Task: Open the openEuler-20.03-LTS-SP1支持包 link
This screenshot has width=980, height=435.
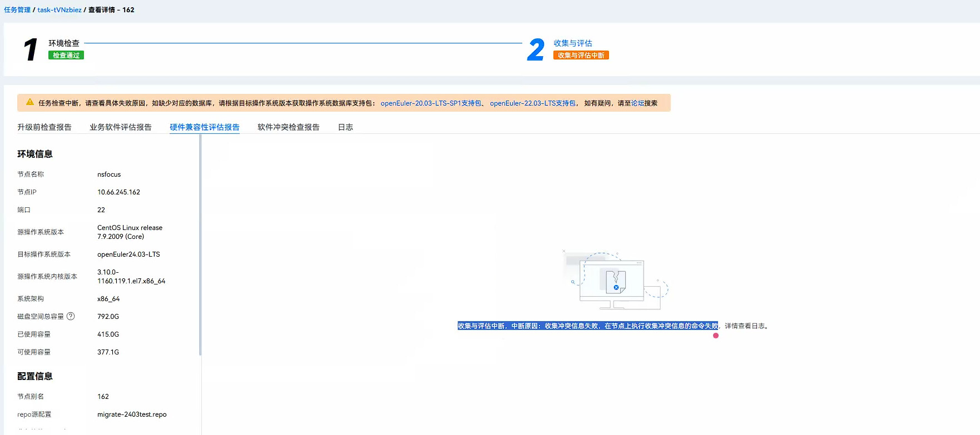Action: [x=430, y=103]
